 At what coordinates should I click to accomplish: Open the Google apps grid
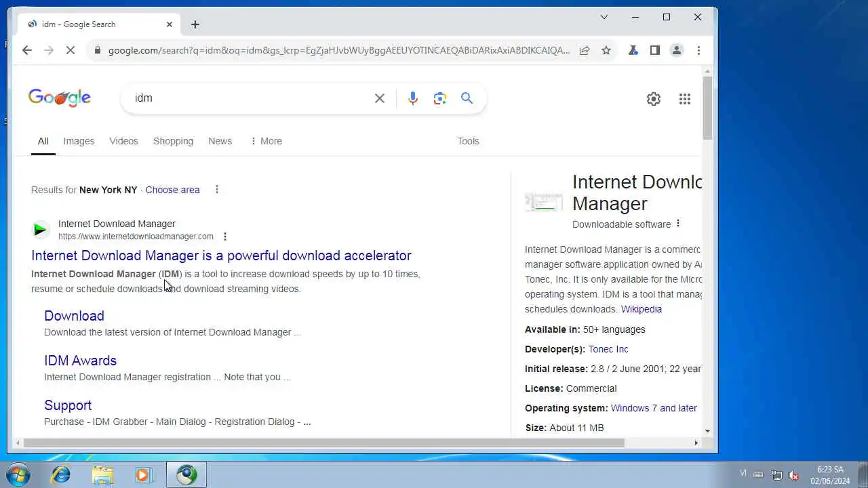pyautogui.click(x=685, y=99)
